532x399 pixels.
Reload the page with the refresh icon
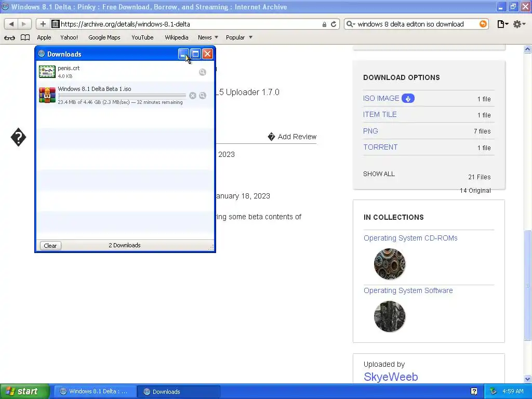coord(334,24)
